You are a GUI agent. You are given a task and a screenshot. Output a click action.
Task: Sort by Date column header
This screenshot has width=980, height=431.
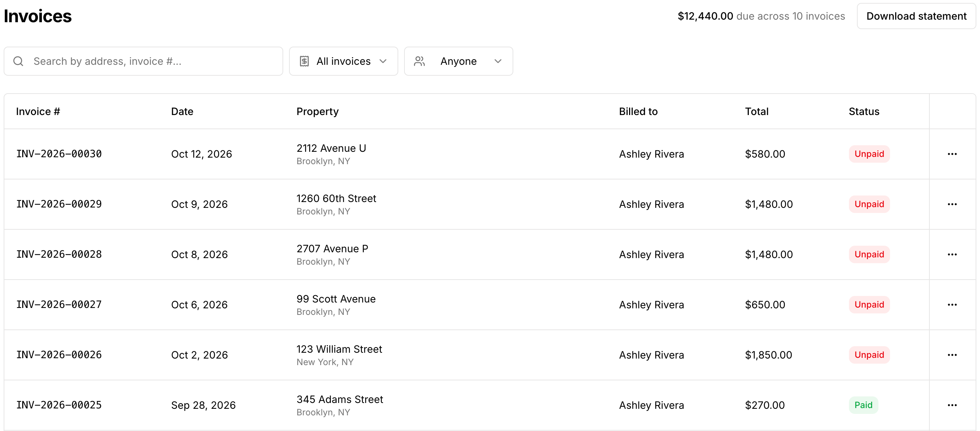pyautogui.click(x=182, y=111)
